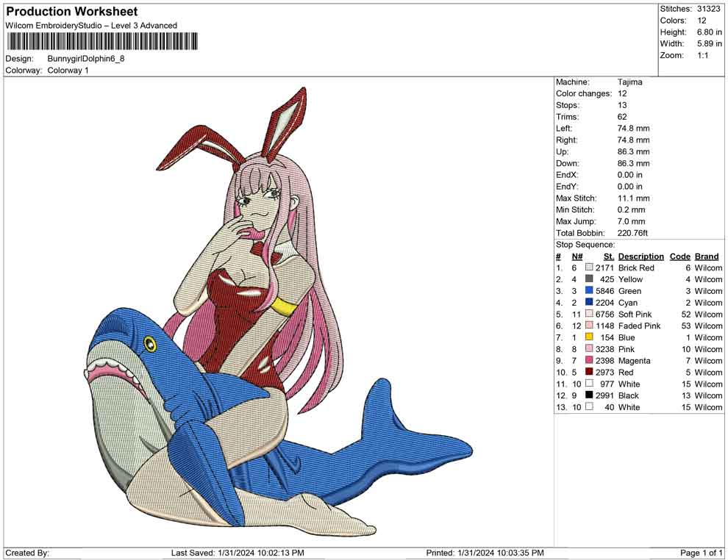The width and height of the screenshot is (728, 560).
Task: Select the Created By label
Action: [27, 553]
